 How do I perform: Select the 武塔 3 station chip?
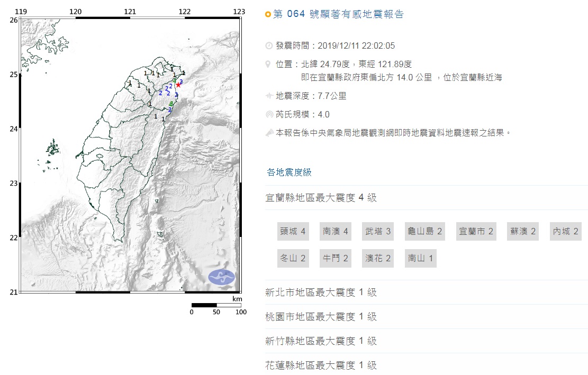tap(378, 232)
